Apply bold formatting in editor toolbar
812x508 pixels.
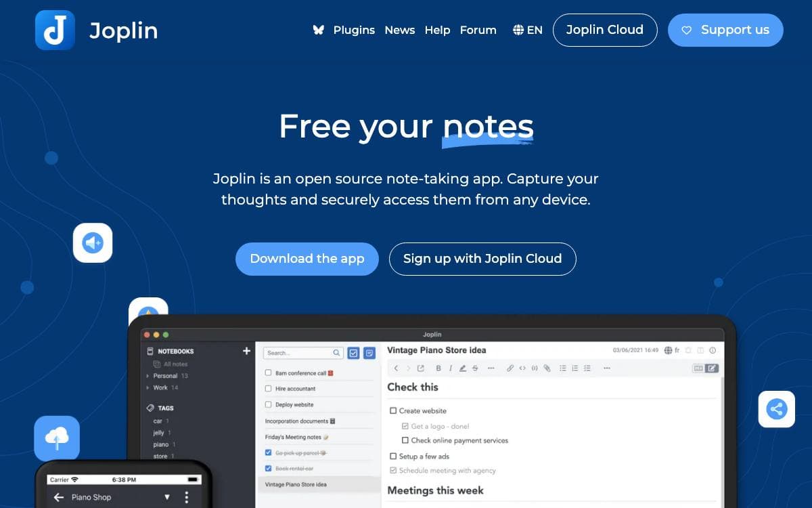click(438, 368)
